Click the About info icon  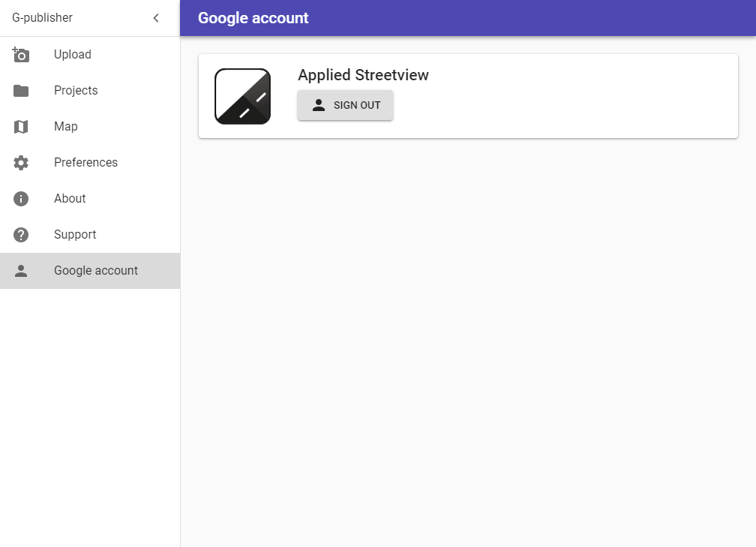(x=21, y=199)
